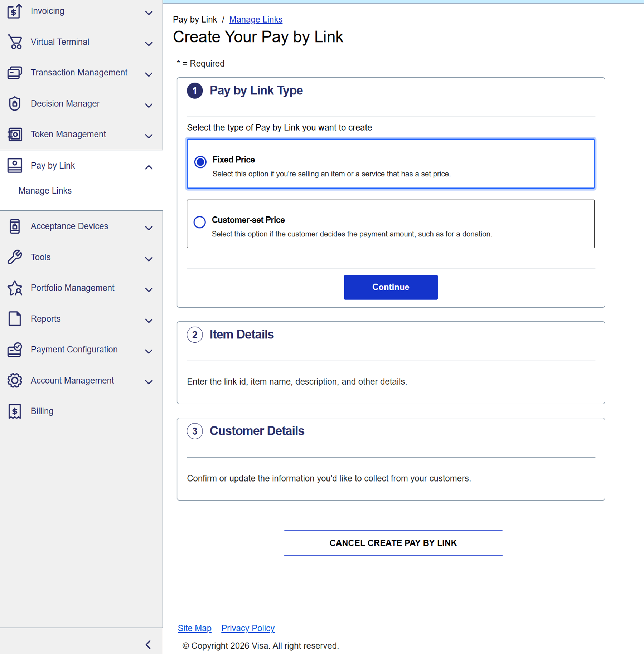Expand the Transaction Management chevron
Viewport: 644px width, 654px height.
(x=149, y=74)
